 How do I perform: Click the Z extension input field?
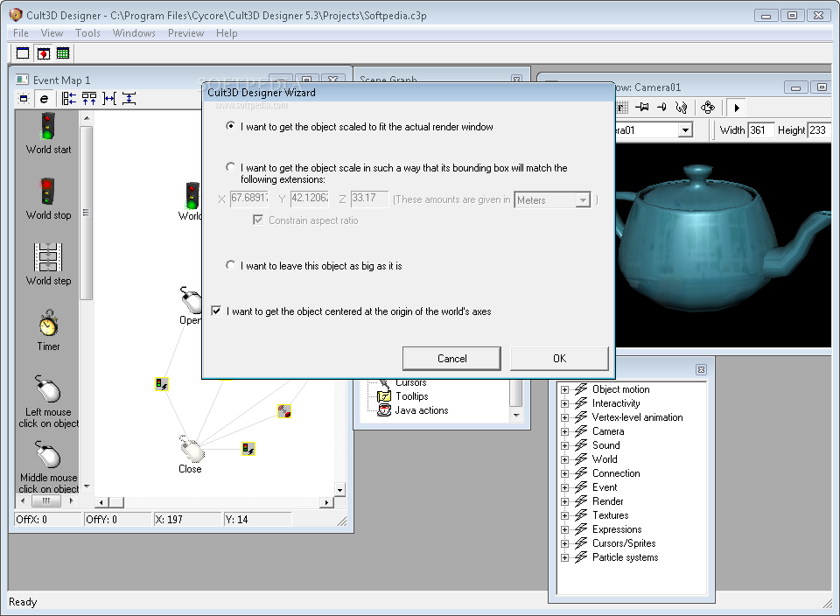(369, 199)
